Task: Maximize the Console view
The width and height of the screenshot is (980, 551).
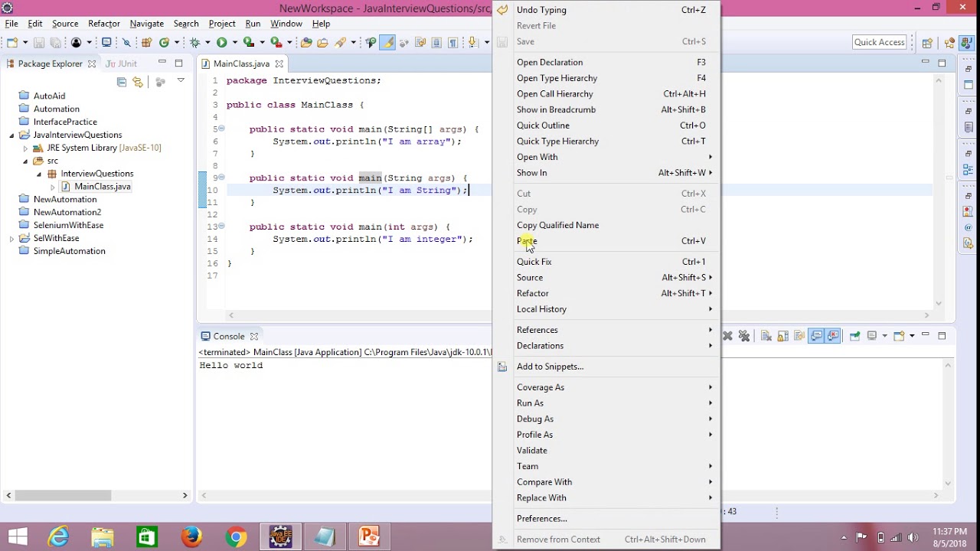Action: 942,335
